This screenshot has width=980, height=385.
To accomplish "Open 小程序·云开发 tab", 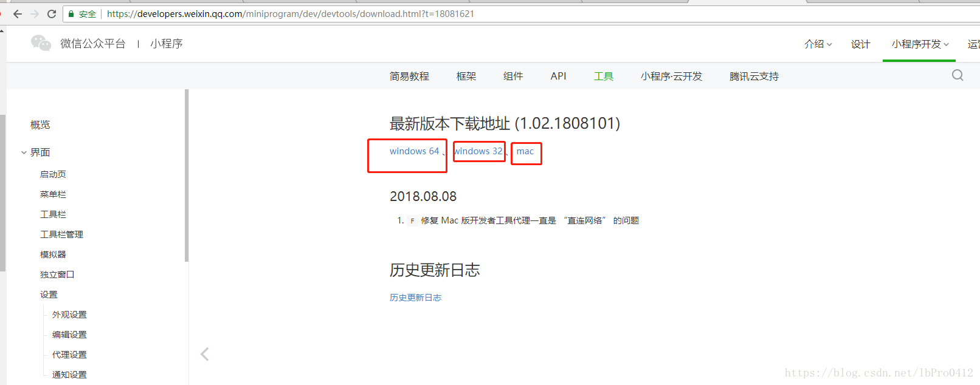I will [671, 77].
